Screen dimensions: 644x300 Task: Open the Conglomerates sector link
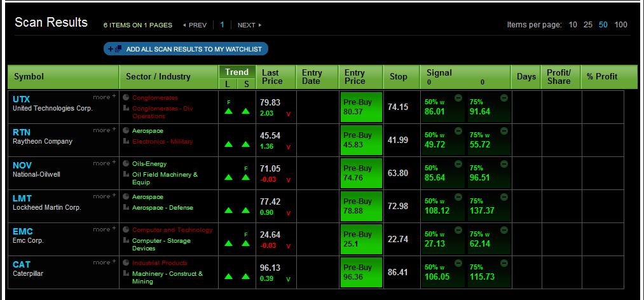click(x=155, y=98)
